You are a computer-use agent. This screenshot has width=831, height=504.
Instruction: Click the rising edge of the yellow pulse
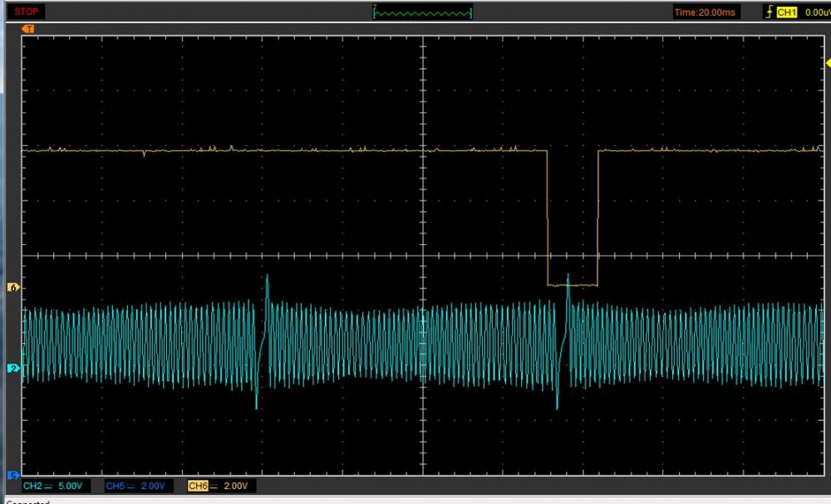(597, 218)
